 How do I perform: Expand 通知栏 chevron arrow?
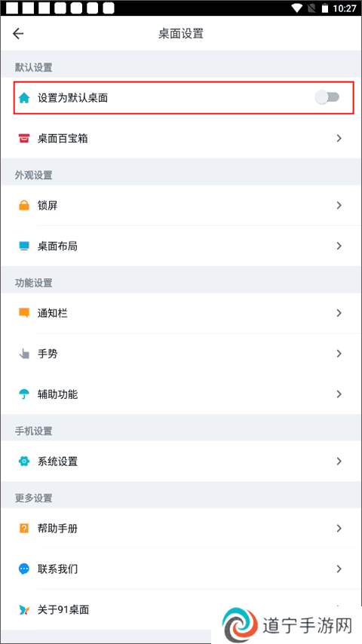(339, 313)
